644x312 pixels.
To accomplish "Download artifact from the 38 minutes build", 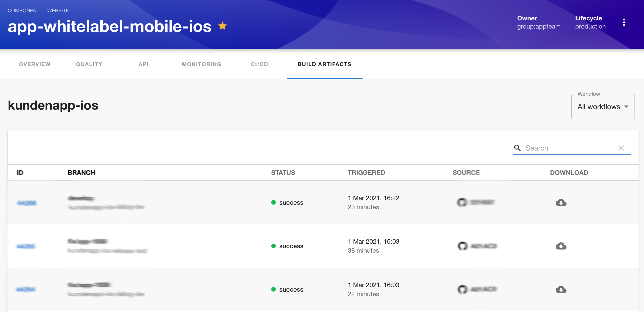I will 561,246.
